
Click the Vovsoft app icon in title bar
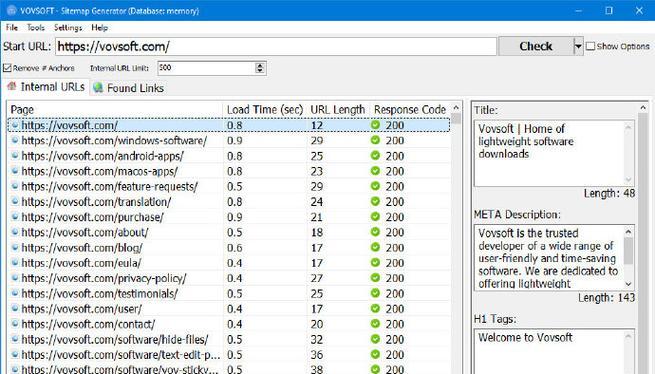(11, 10)
